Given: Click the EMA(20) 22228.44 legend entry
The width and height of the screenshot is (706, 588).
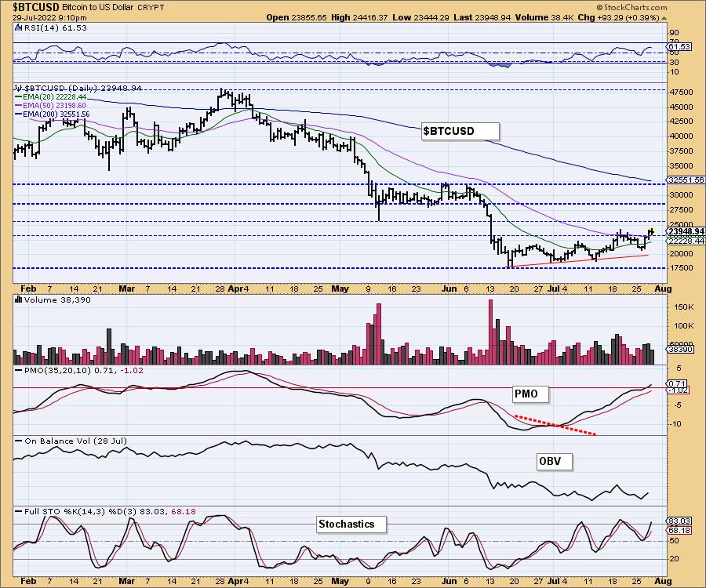Looking at the screenshot, I should [50, 96].
